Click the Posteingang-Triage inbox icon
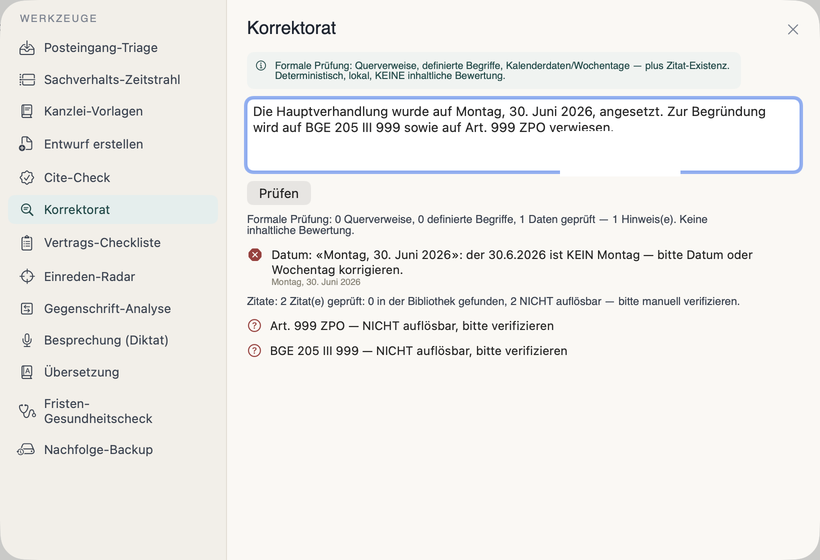 tap(27, 48)
